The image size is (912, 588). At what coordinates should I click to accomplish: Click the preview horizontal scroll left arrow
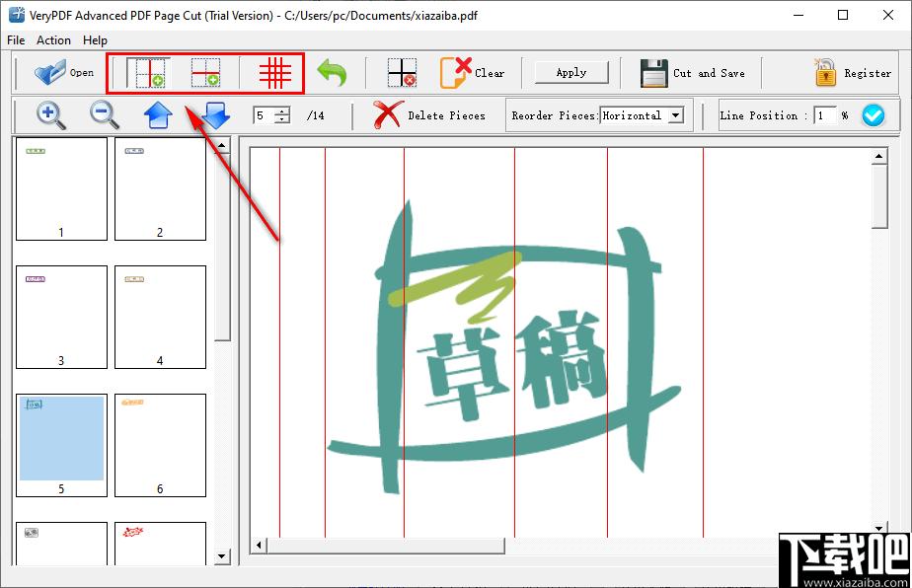tap(260, 546)
